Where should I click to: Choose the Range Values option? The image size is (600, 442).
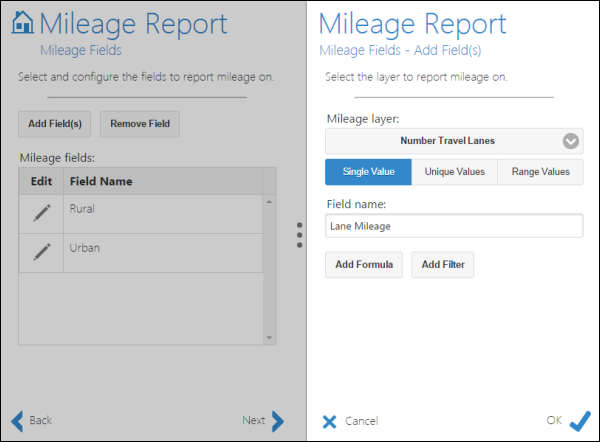540,172
